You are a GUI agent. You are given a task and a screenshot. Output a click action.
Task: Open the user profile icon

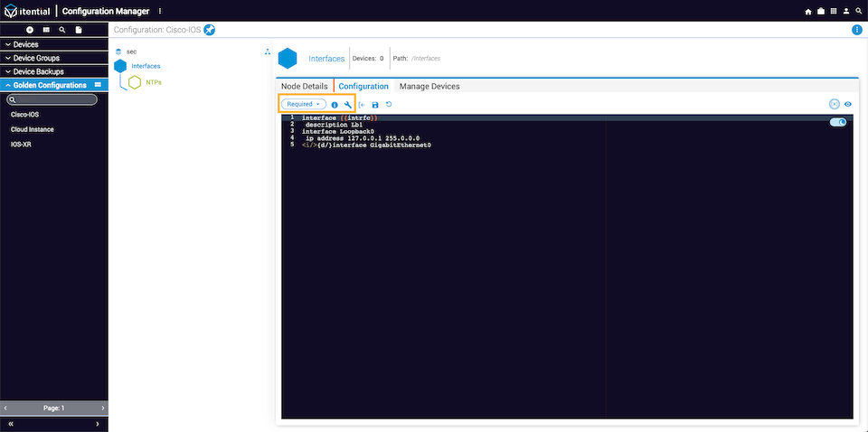[x=846, y=11]
